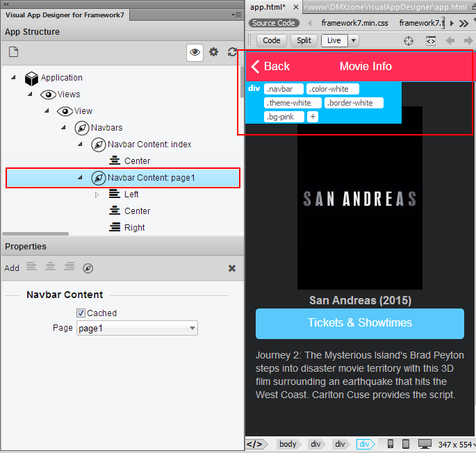The width and height of the screenshot is (476, 453).
Task: Click the refresh icon in App Structure
Action: [232, 52]
